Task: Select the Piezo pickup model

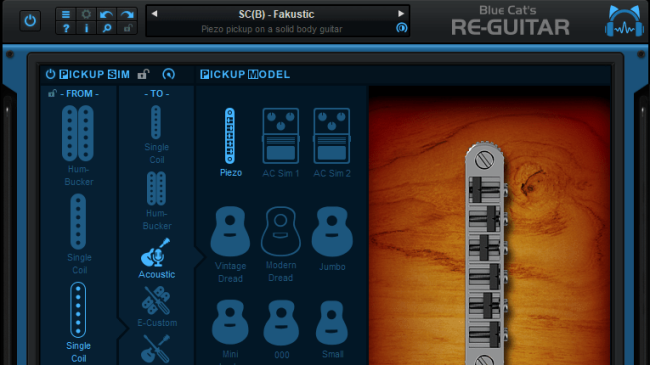Action: pos(230,143)
